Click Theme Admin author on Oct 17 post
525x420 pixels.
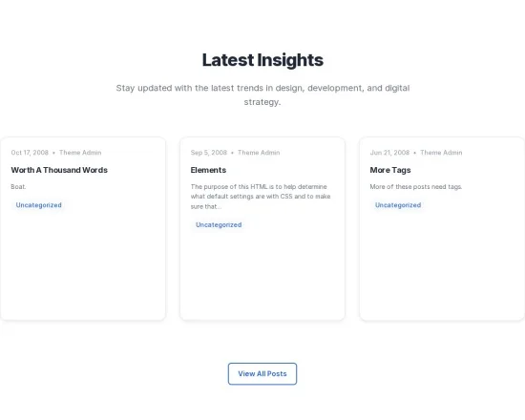[x=80, y=153]
